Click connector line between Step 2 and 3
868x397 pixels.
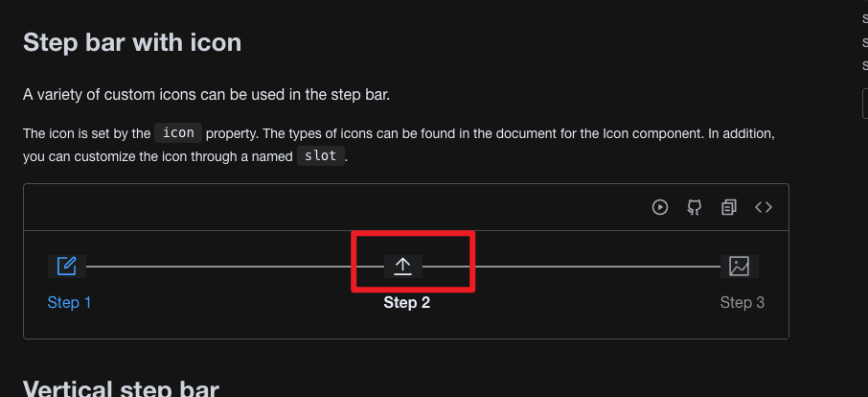pos(571,267)
